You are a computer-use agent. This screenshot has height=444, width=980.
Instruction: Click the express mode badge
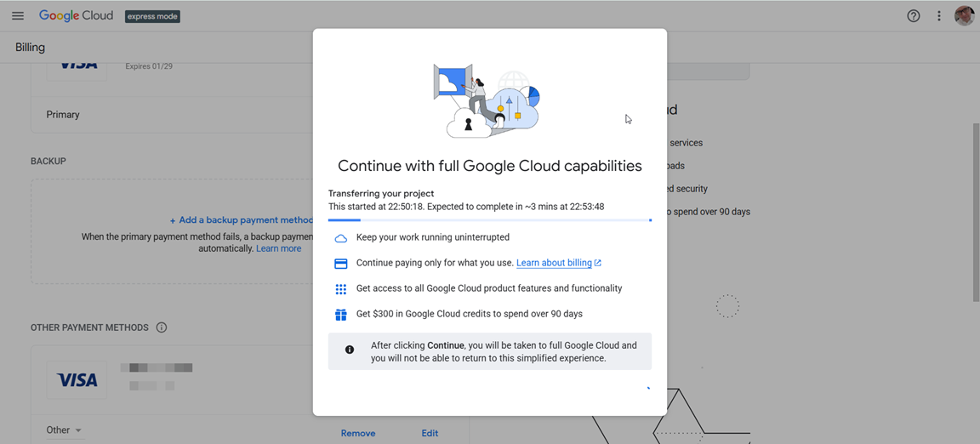point(152,16)
